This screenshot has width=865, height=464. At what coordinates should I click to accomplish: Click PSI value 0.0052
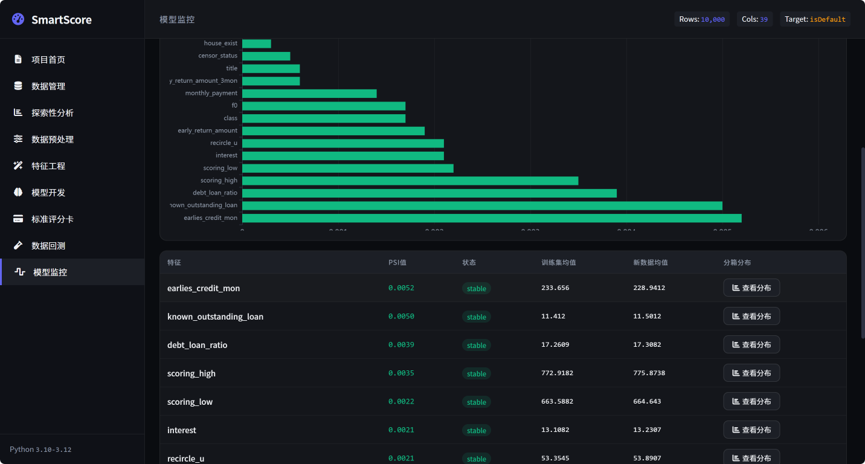coord(401,288)
